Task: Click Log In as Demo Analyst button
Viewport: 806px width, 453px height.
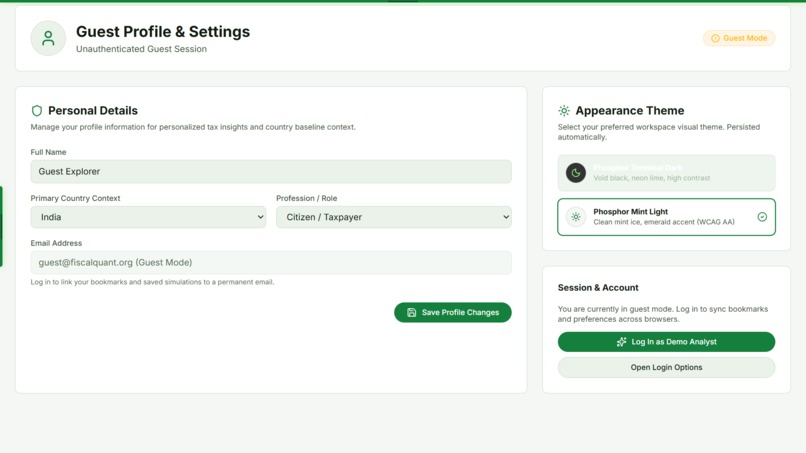Action: 666,342
